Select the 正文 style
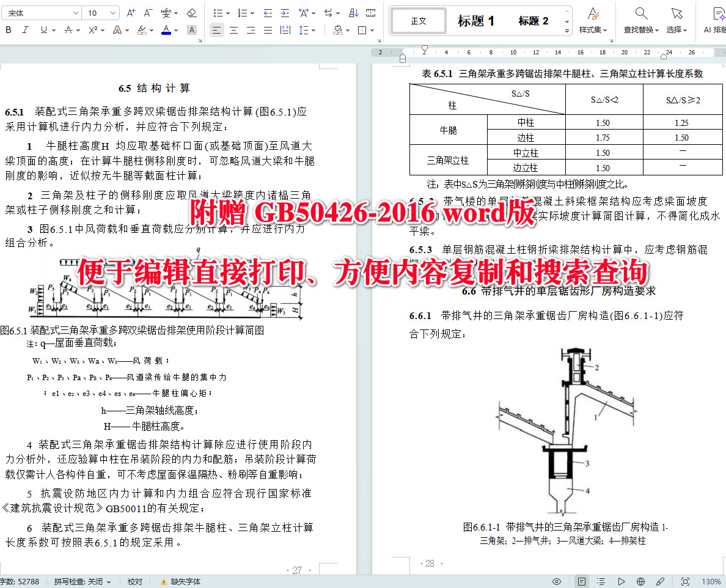Viewport: 726px width, 588px height. coord(419,21)
